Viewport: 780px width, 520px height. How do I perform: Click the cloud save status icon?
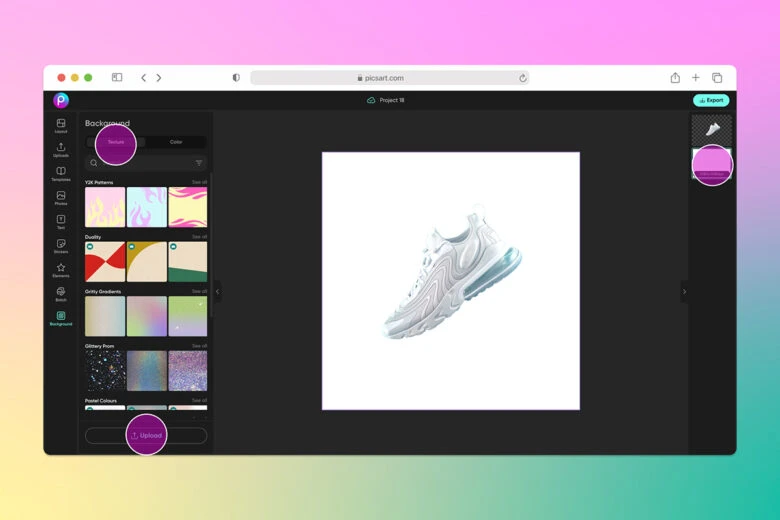tap(371, 100)
